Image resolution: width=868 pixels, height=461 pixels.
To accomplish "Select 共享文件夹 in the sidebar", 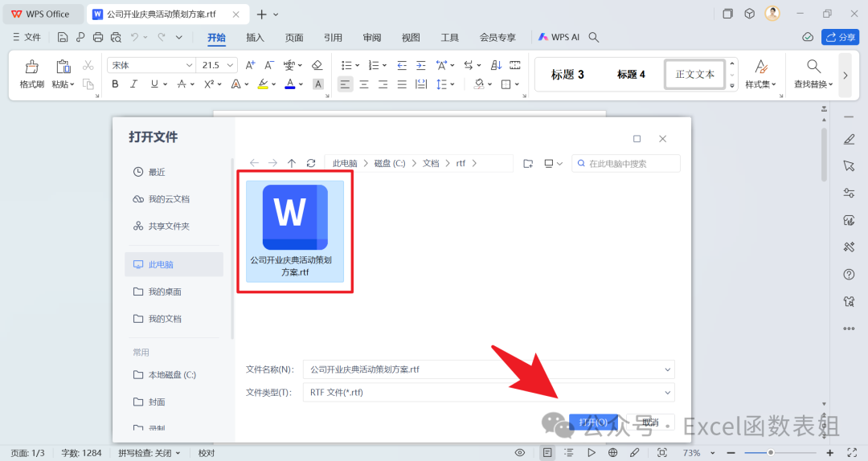I will click(161, 226).
